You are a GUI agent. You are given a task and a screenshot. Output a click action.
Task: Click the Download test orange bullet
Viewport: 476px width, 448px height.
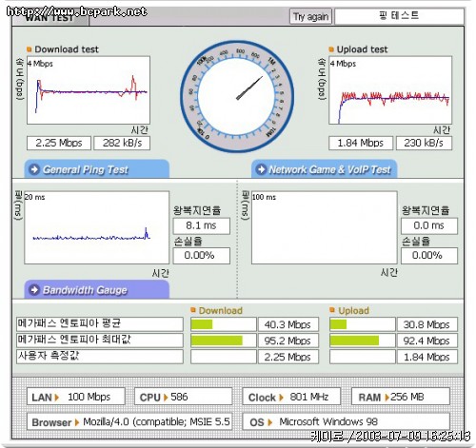click(30, 49)
